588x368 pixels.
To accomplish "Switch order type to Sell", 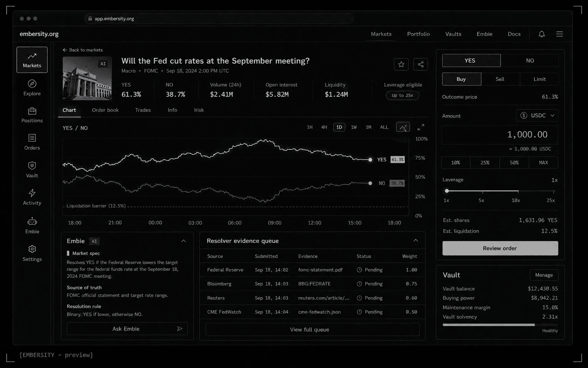I will coord(500,79).
